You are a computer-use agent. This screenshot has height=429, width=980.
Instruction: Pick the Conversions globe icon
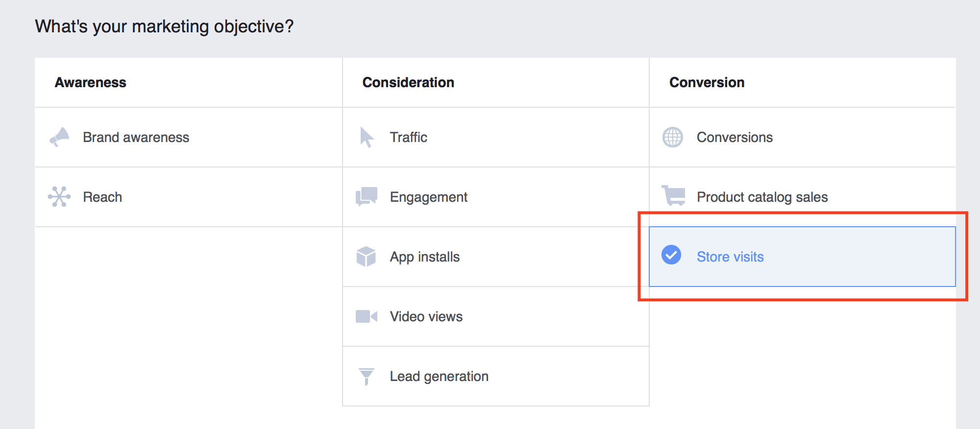point(673,137)
